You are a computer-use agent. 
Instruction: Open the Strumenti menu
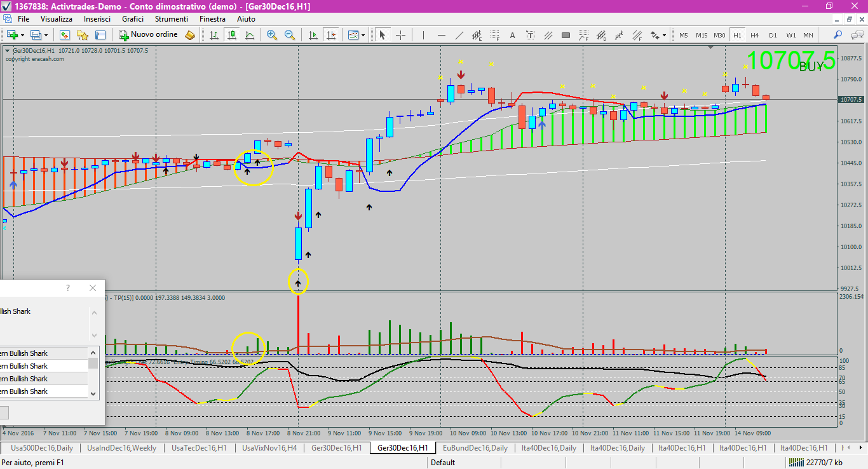172,19
